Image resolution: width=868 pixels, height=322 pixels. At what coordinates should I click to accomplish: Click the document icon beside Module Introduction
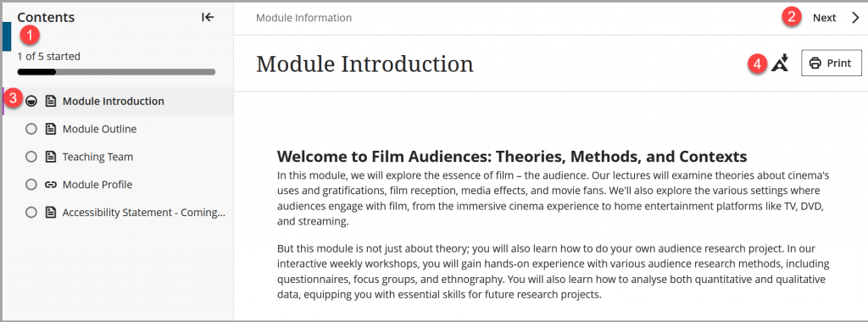pyautogui.click(x=50, y=101)
